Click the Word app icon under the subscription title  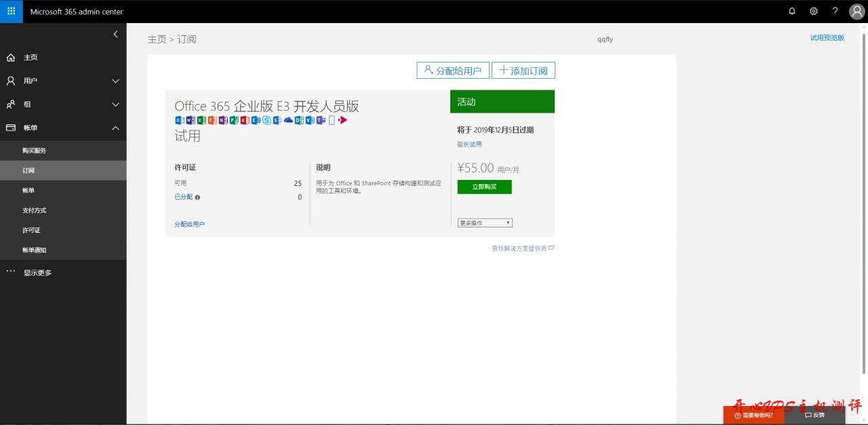coord(190,120)
